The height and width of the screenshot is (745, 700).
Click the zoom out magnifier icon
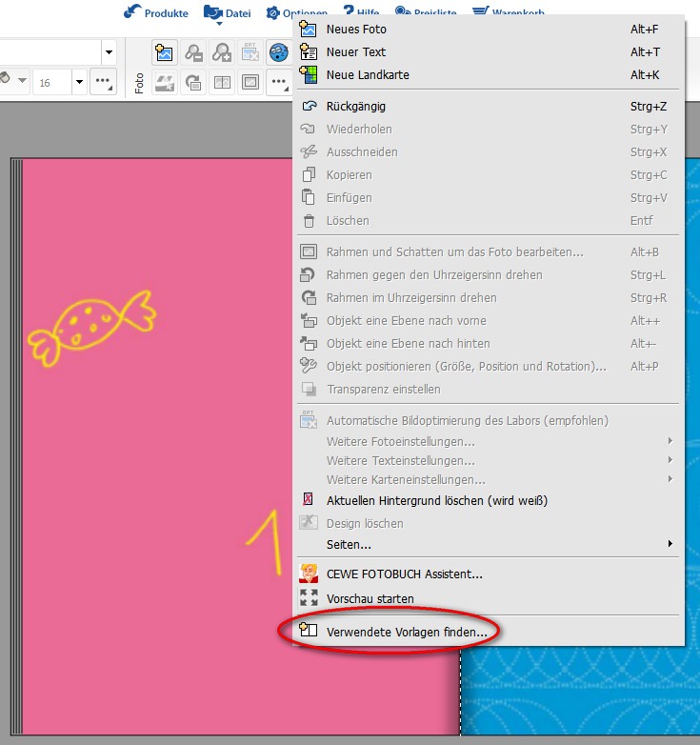pos(193,53)
